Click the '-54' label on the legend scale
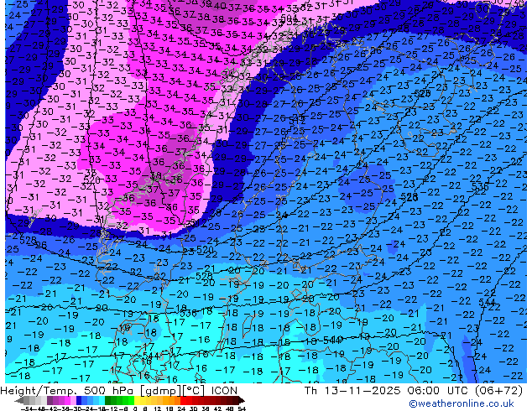Screen dimensions: 532x411 point(27,408)
